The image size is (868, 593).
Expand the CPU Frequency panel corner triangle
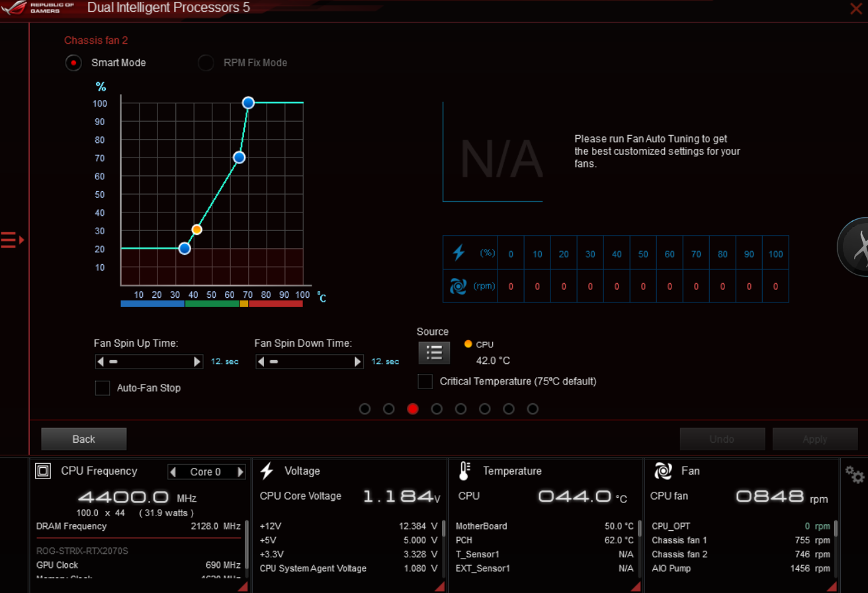pyautogui.click(x=242, y=586)
